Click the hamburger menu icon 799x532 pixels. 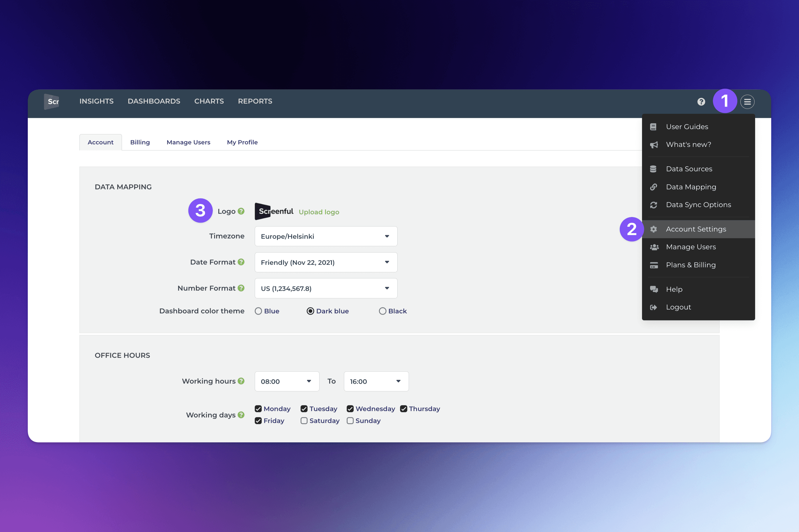[747, 102]
